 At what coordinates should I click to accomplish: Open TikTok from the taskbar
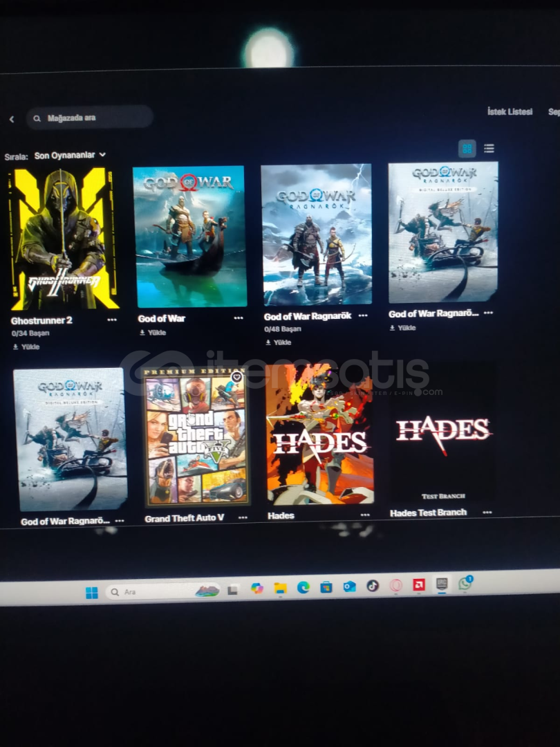click(x=373, y=586)
